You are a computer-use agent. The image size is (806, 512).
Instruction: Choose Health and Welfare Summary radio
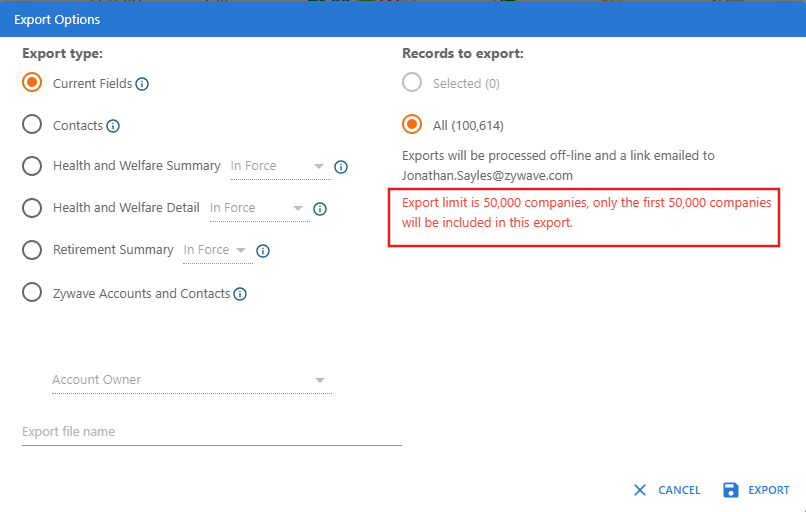(x=32, y=166)
